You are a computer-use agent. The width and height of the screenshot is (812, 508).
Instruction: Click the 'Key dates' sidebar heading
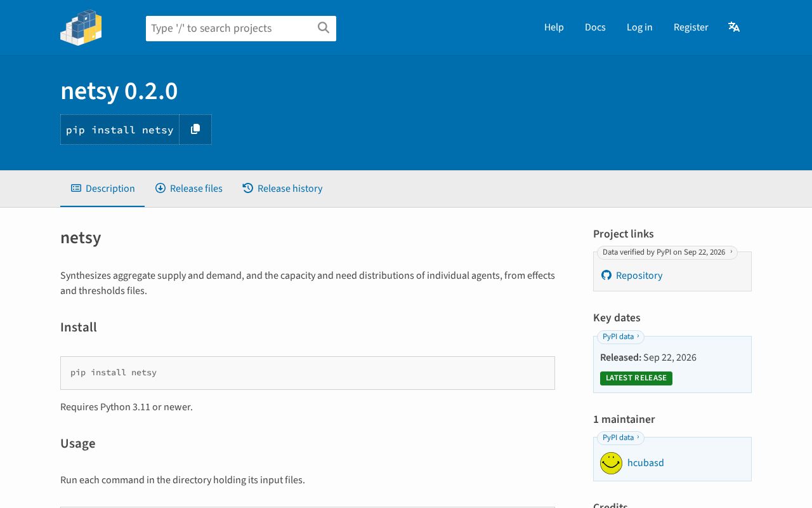pyautogui.click(x=617, y=318)
